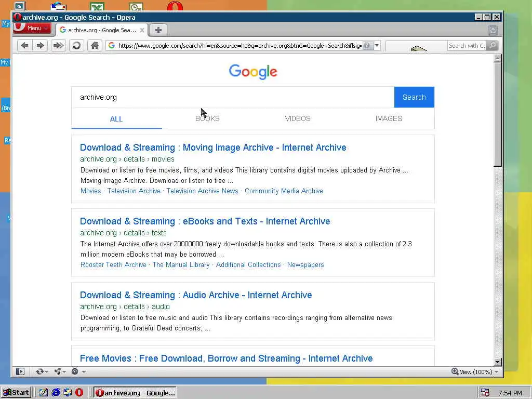
Task: Click the Google logo
Action: pos(253,72)
